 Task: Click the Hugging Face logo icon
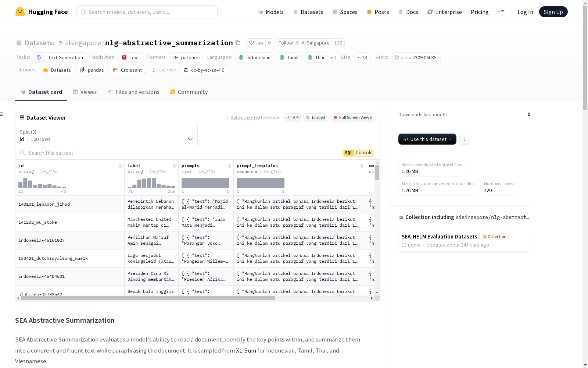(x=20, y=12)
